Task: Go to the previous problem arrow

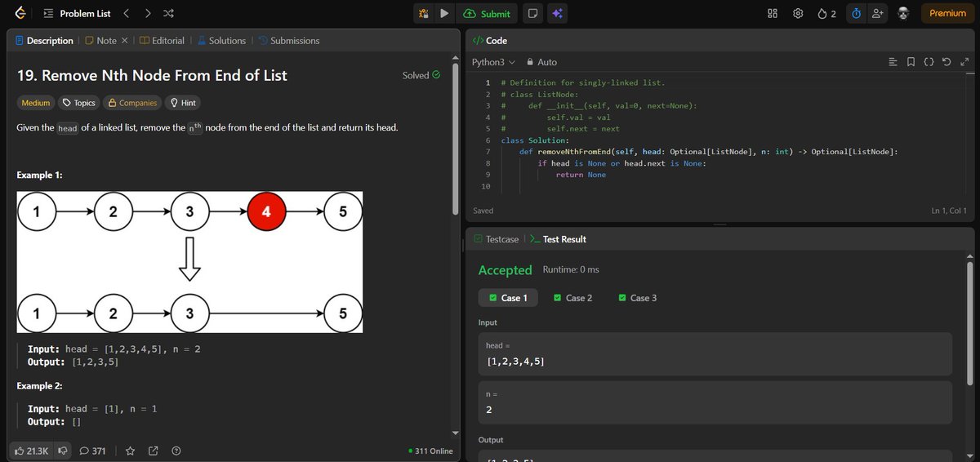Action: [126, 14]
